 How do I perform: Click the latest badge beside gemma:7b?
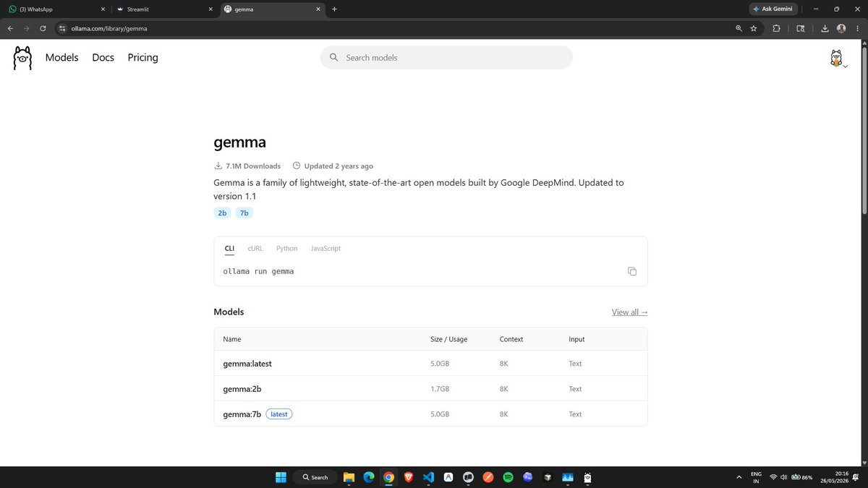coord(279,414)
